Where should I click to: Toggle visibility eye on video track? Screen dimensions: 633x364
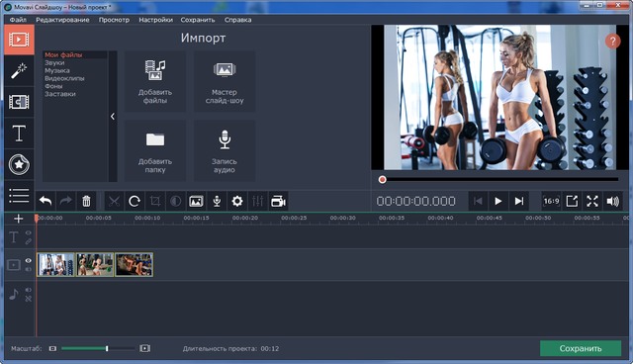pyautogui.click(x=29, y=261)
